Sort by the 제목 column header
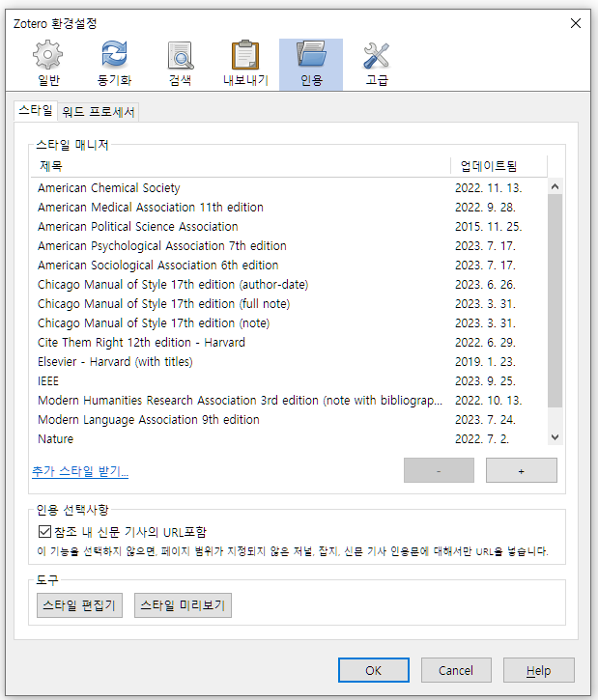This screenshot has width=598, height=700. coord(241,166)
